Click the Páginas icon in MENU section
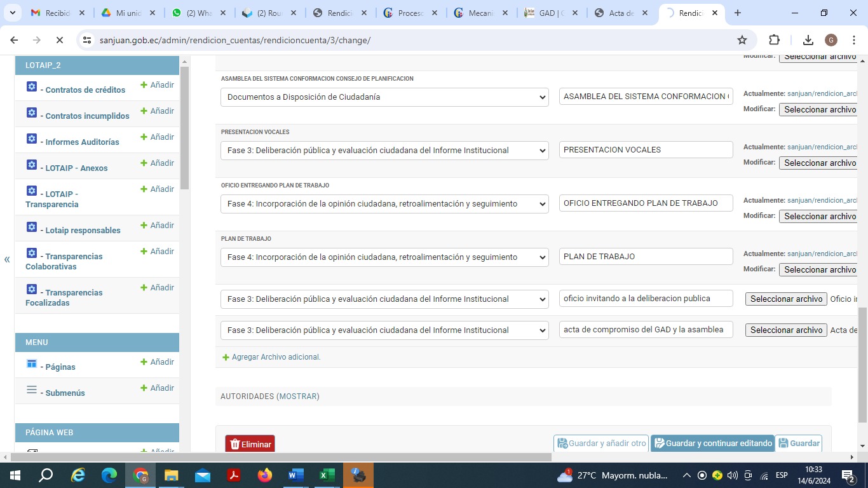This screenshot has height=488, width=868. click(32, 363)
